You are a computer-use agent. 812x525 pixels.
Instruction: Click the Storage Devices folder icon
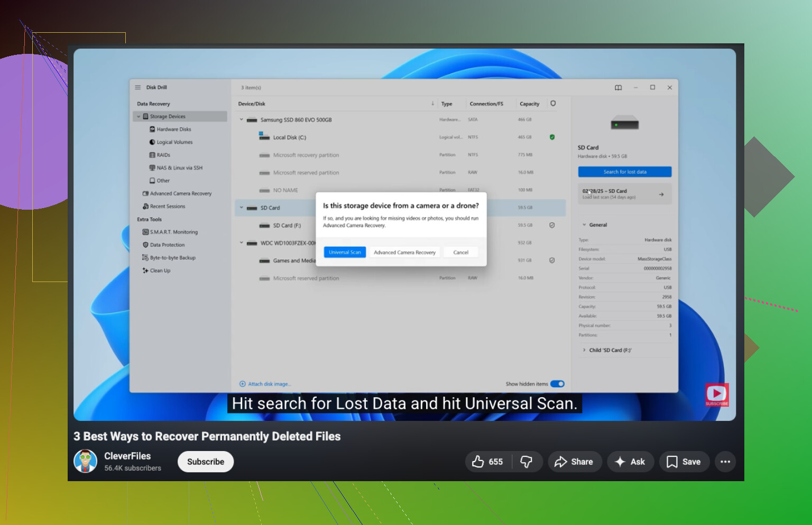(146, 117)
